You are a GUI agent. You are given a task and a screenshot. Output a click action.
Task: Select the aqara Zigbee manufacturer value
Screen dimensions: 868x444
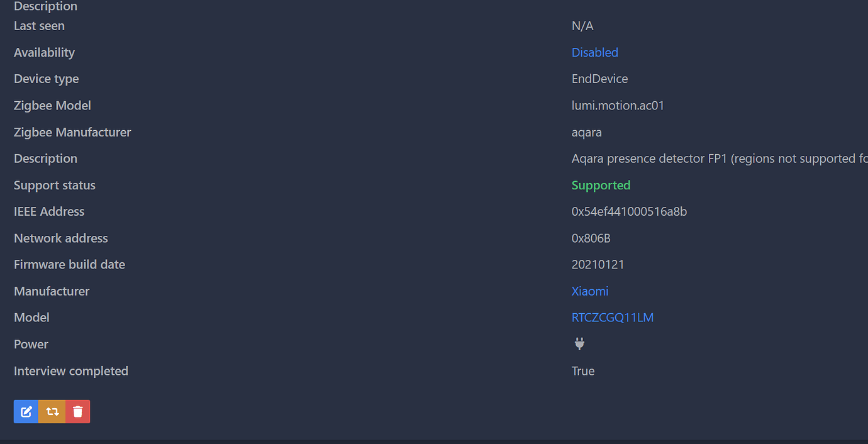586,133
